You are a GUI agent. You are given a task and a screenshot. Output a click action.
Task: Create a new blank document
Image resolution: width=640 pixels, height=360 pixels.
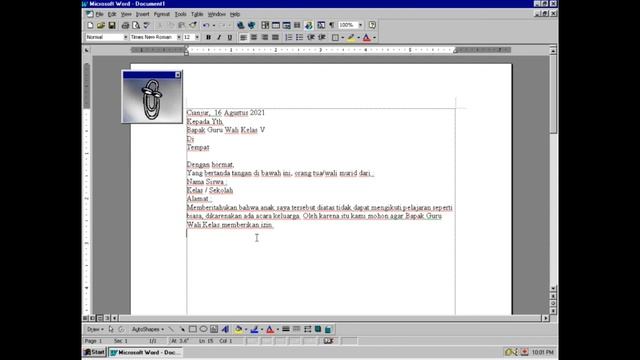[x=90, y=25]
